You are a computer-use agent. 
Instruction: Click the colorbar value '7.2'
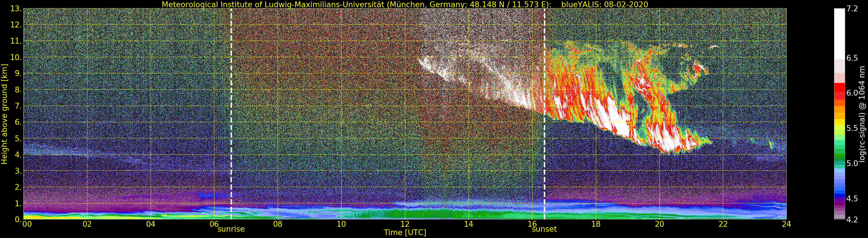coord(852,9)
